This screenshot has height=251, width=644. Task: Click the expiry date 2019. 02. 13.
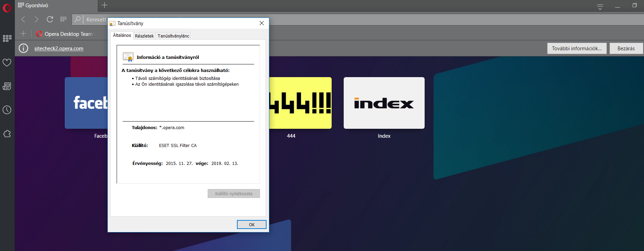[225, 163]
